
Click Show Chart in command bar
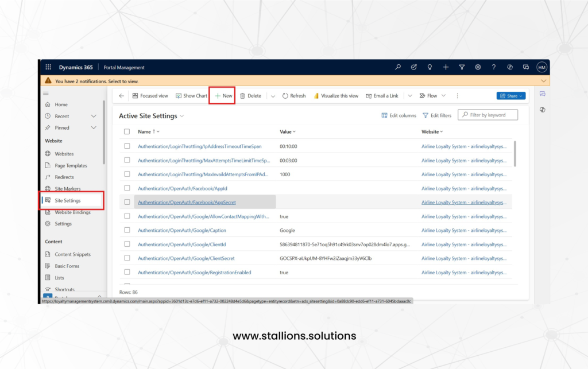(191, 96)
